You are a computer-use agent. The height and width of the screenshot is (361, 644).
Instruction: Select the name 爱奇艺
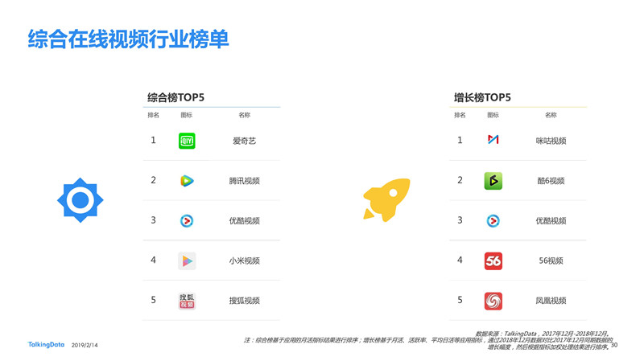pos(245,142)
